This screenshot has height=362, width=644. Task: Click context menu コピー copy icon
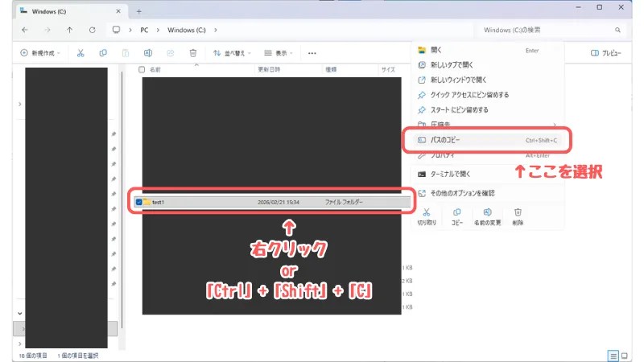456,212
